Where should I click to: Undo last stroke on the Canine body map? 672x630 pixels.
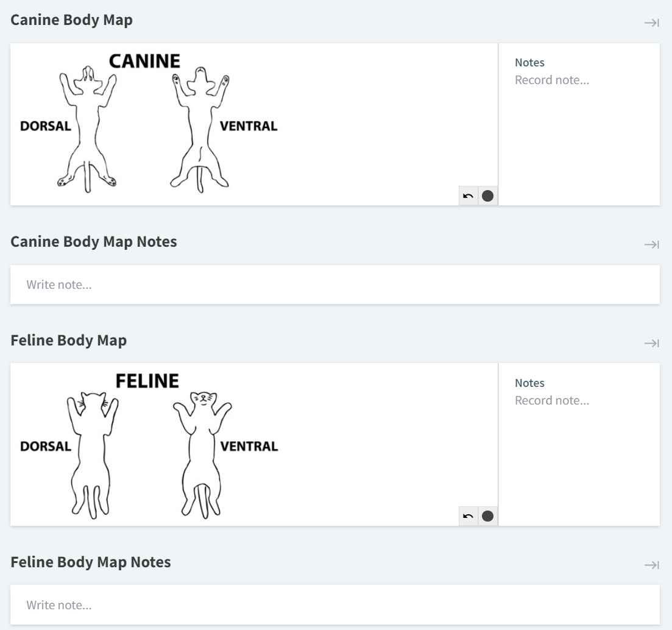pos(468,196)
